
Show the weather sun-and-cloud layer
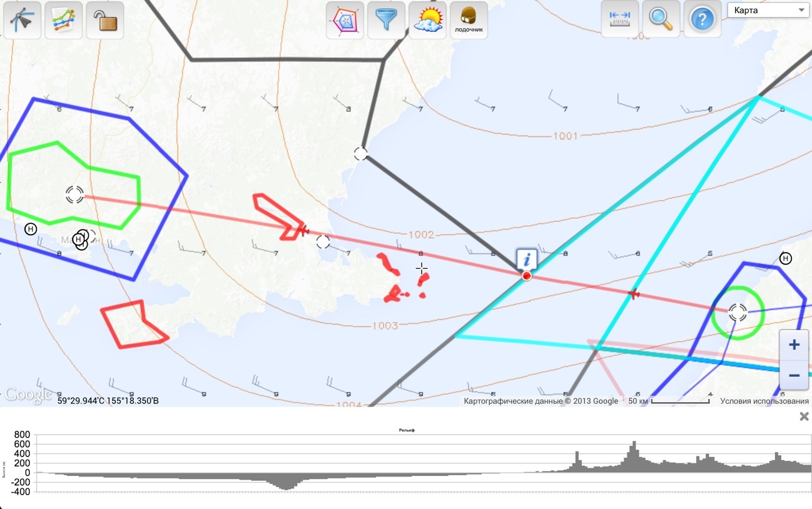point(427,20)
